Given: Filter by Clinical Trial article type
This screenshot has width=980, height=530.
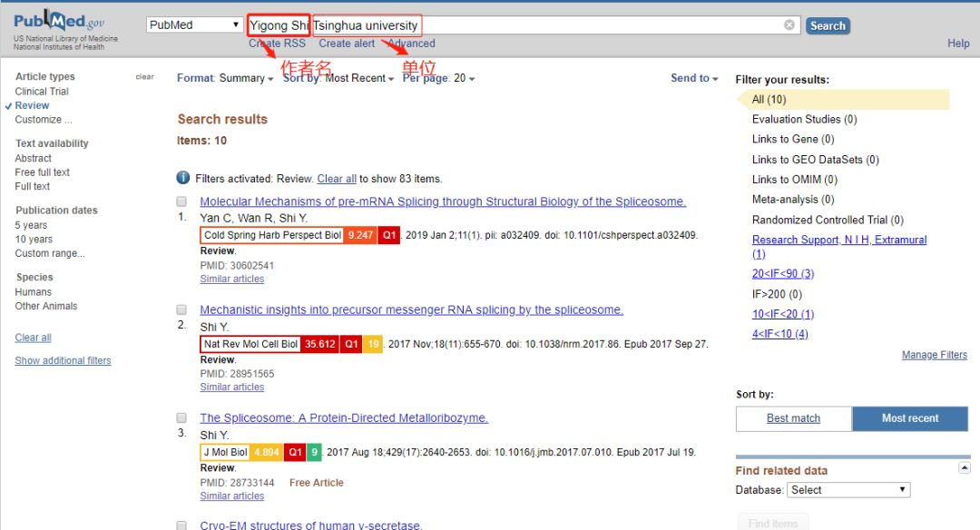Looking at the screenshot, I should (x=42, y=92).
